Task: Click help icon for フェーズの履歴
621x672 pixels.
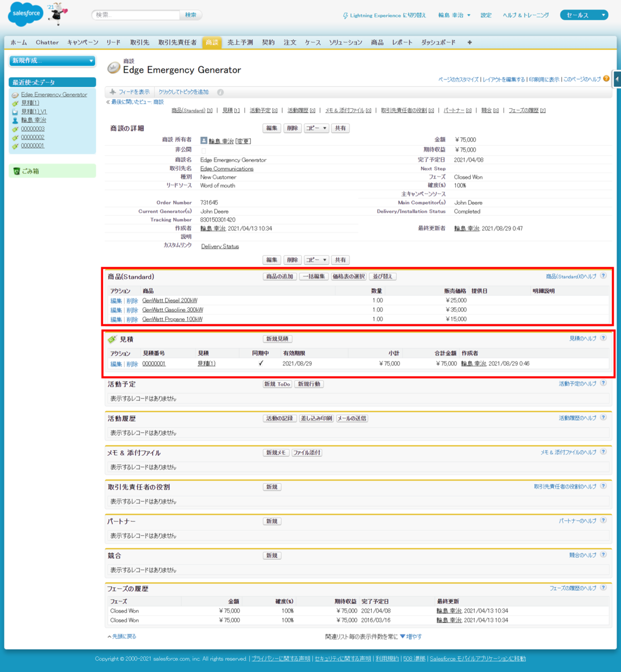Action: click(603, 588)
